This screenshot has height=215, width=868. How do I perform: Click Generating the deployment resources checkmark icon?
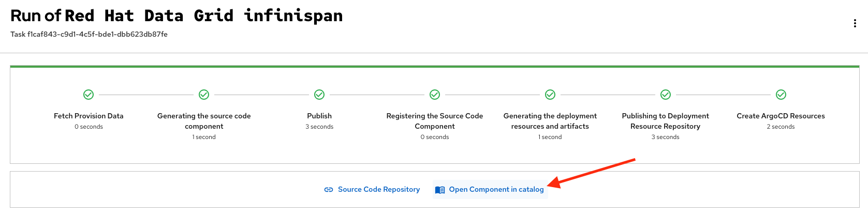pyautogui.click(x=550, y=95)
